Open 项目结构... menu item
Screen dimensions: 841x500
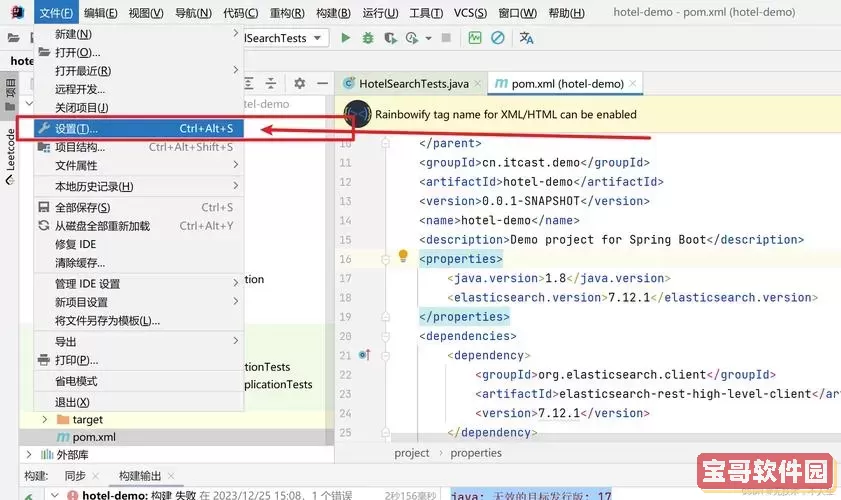coord(138,147)
